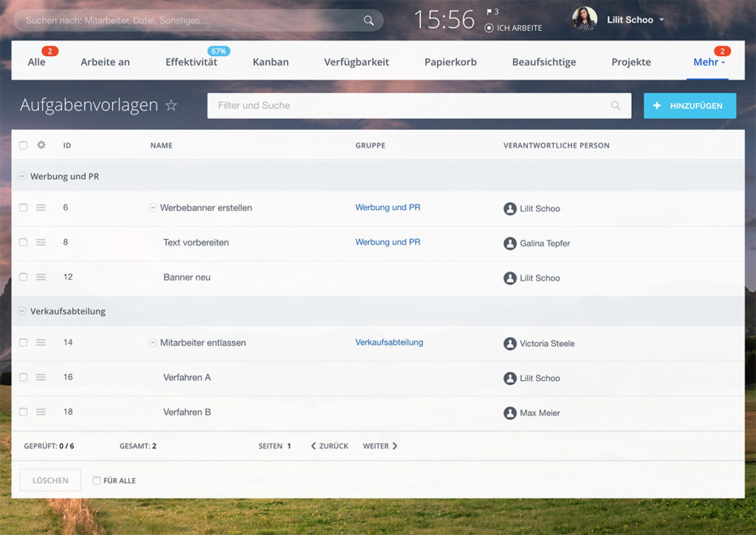Image resolution: width=756 pixels, height=535 pixels.
Task: Sort by the GRUPPE column header
Action: click(x=371, y=145)
